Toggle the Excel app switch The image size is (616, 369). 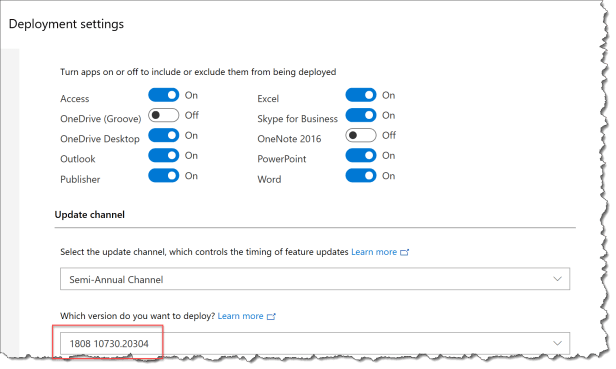[x=361, y=95]
